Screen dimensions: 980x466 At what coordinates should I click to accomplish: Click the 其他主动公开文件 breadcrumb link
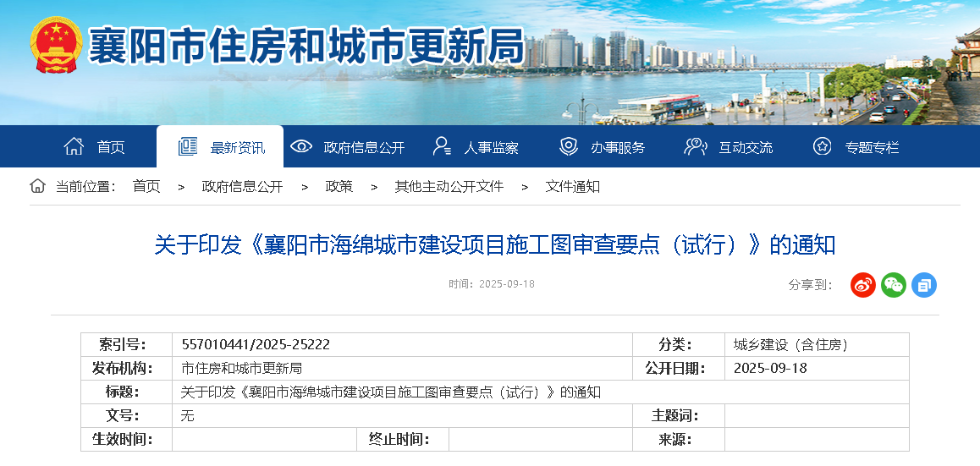[x=449, y=186]
